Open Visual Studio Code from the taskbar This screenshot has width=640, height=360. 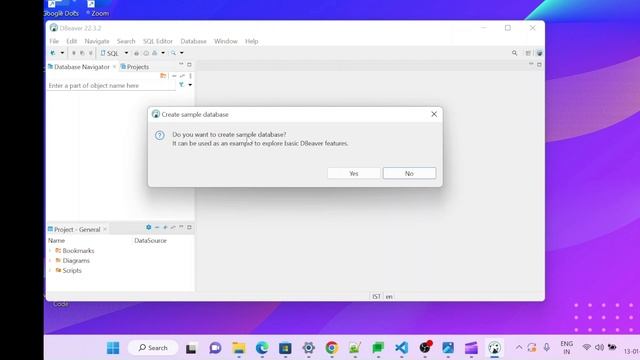click(402, 348)
